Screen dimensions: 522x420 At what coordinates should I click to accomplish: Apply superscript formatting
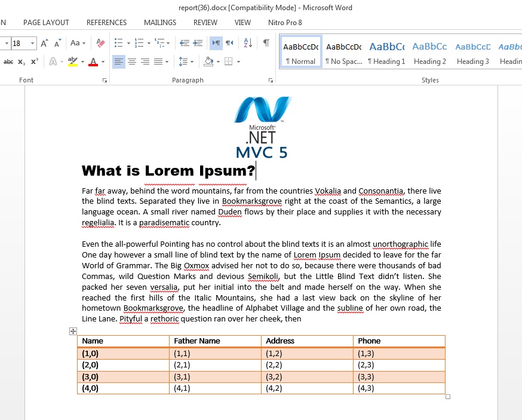[x=34, y=62]
